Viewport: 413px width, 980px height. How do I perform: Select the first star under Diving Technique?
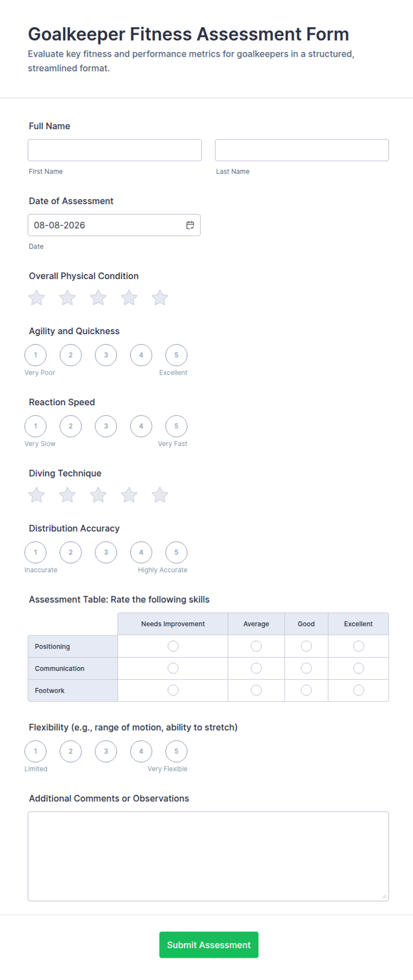(x=36, y=495)
